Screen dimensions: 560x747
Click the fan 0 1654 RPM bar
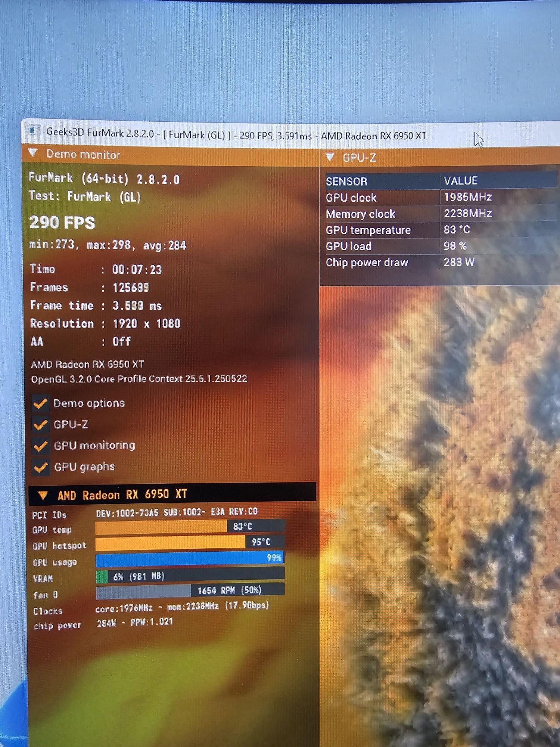[190, 591]
